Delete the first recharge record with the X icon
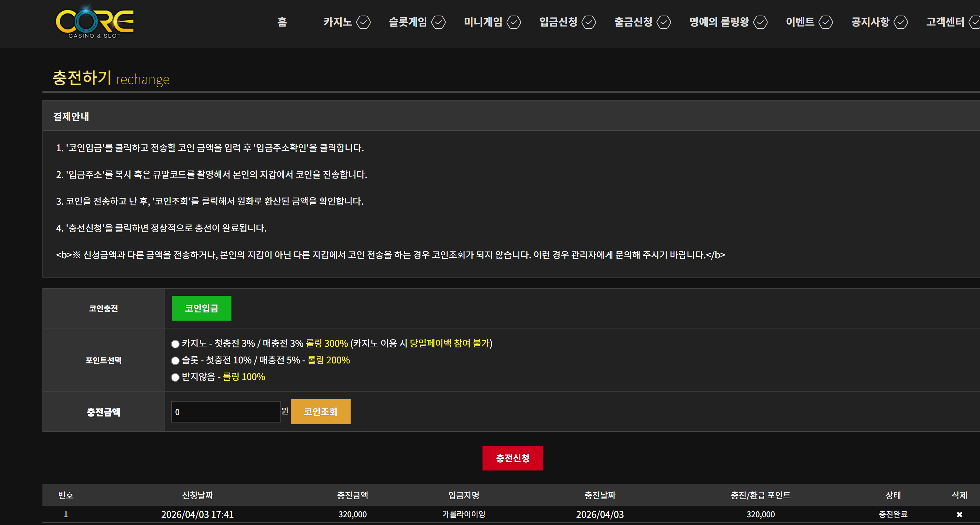 (x=959, y=514)
